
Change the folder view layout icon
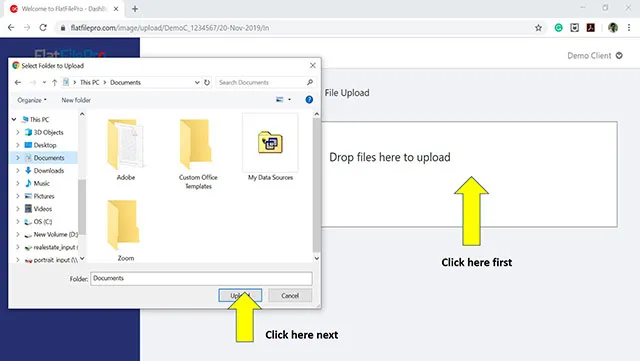pos(280,100)
